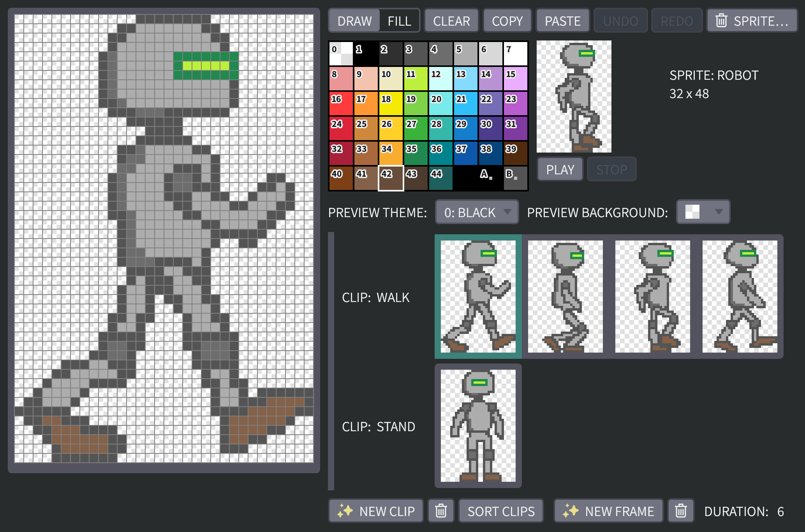The width and height of the screenshot is (805, 532).
Task: Click the SORT CLIPS button
Action: 501,511
